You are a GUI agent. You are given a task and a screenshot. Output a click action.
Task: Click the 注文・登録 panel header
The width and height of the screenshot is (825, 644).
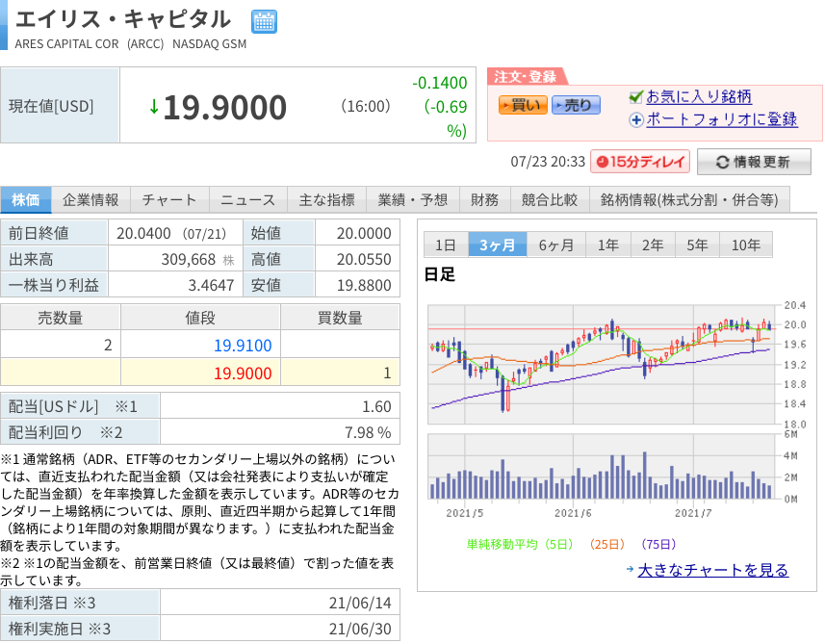526,77
